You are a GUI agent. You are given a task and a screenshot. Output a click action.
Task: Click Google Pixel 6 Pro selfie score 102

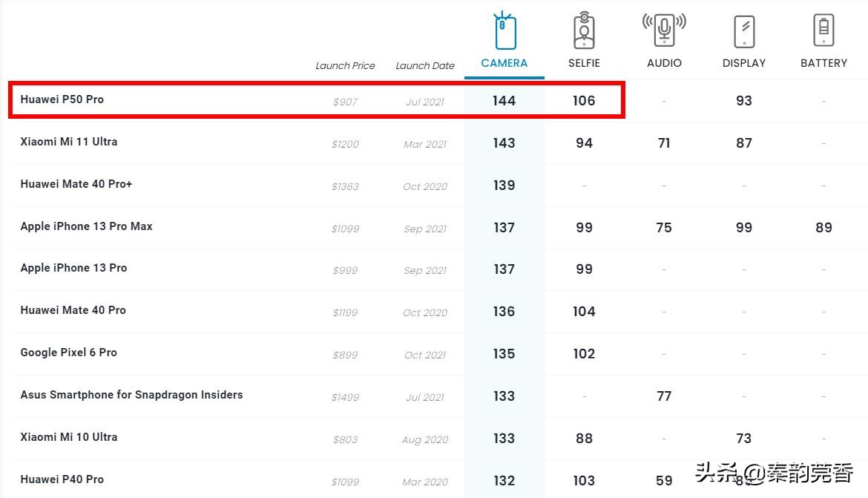tap(584, 353)
